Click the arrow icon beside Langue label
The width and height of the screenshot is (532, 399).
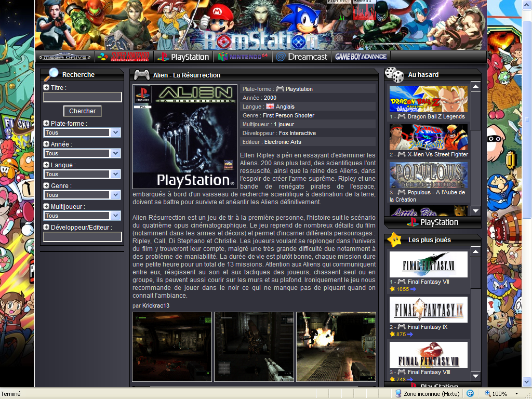pyautogui.click(x=46, y=165)
